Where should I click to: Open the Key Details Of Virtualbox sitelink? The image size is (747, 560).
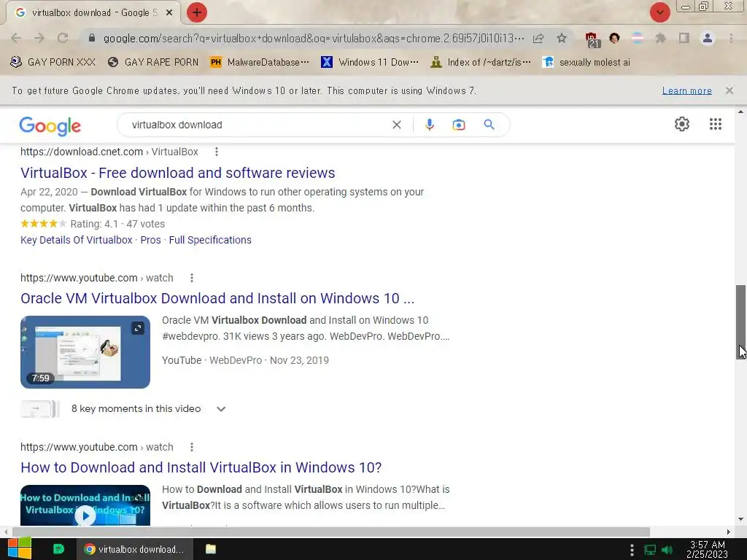pyautogui.click(x=76, y=239)
